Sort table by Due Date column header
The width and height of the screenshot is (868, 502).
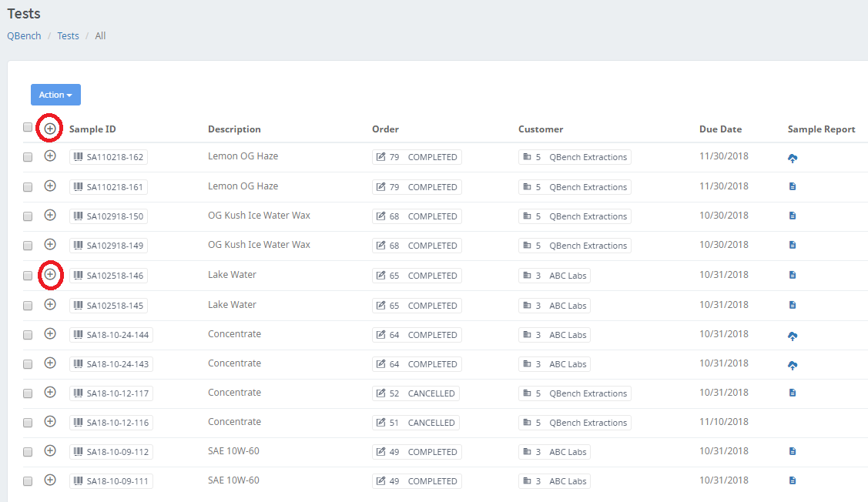click(x=720, y=129)
